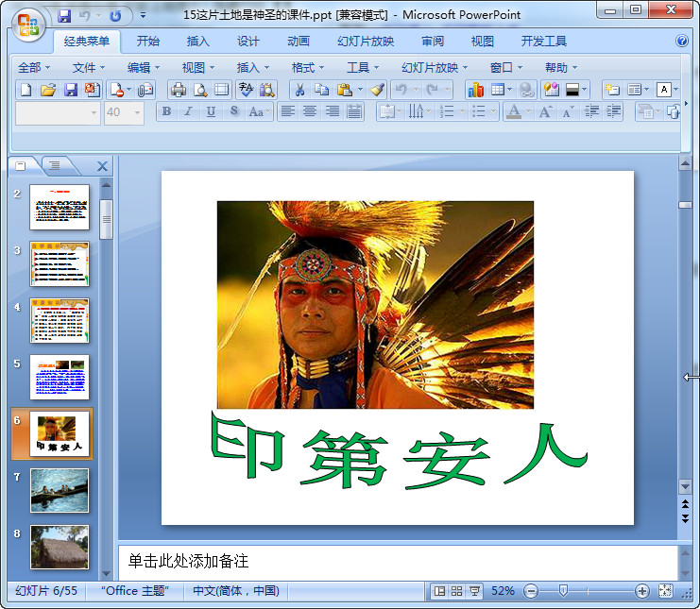Click the Research binoculars icon
The height and width of the screenshot is (609, 700).
click(x=267, y=90)
